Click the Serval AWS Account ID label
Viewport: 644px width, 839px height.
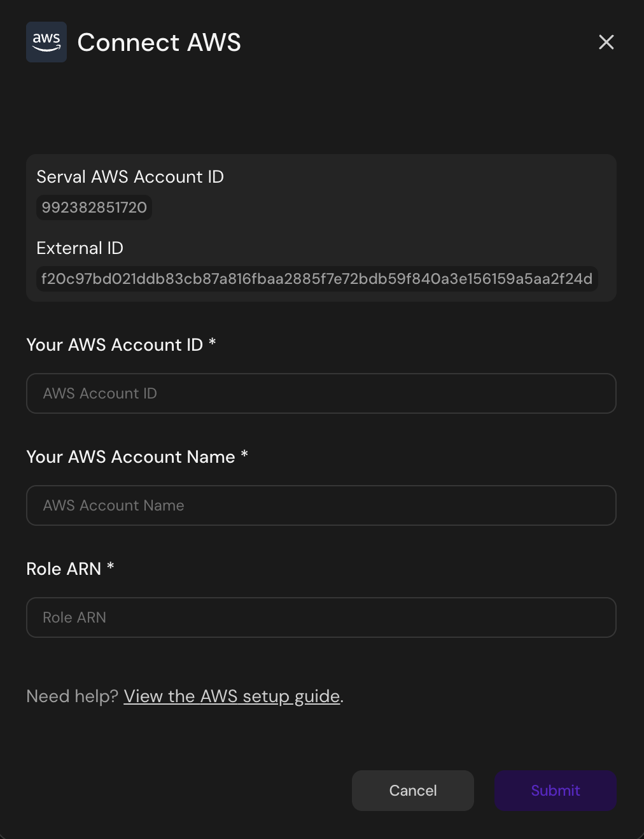coord(130,176)
